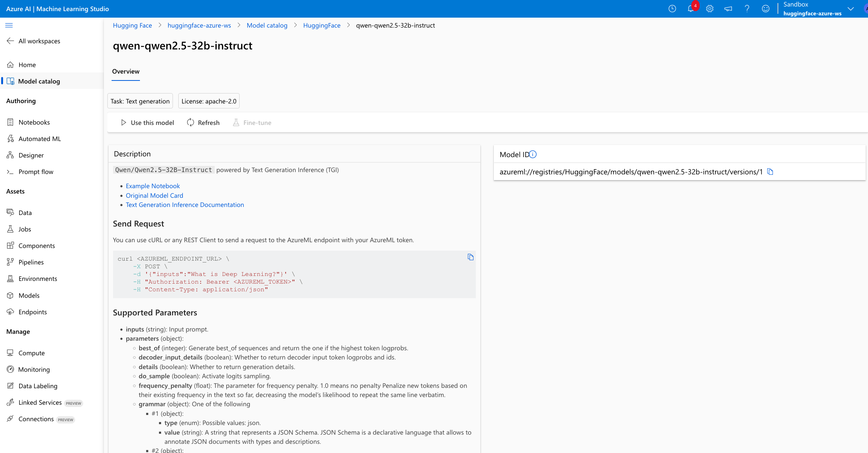Toggle the hamburger navigation menu
Image resolution: width=868 pixels, height=453 pixels.
pyautogui.click(x=9, y=25)
